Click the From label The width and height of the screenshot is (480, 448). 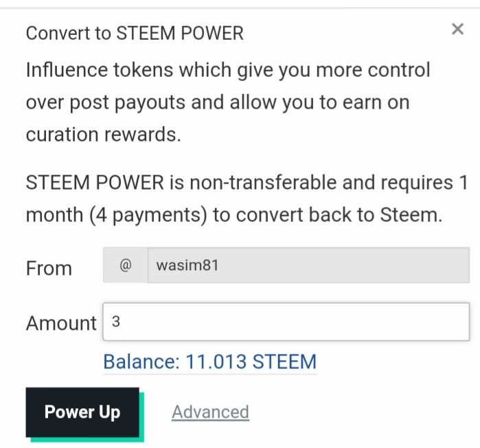tap(49, 268)
